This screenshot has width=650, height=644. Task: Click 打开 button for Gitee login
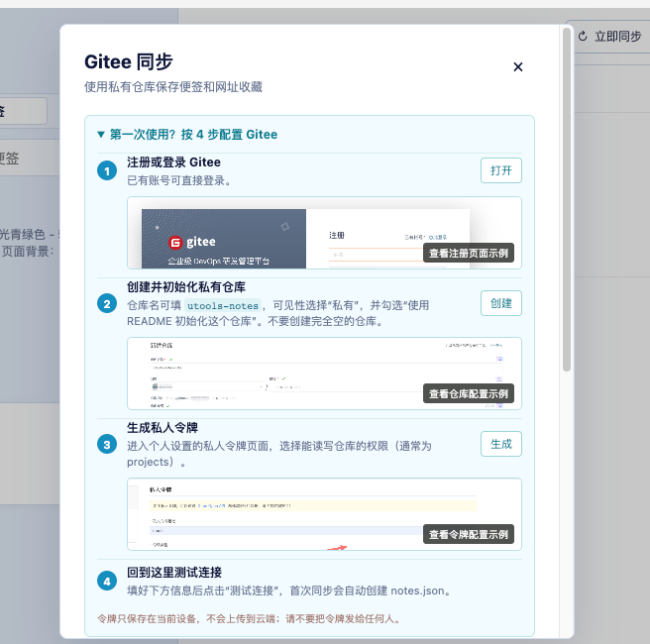500,170
